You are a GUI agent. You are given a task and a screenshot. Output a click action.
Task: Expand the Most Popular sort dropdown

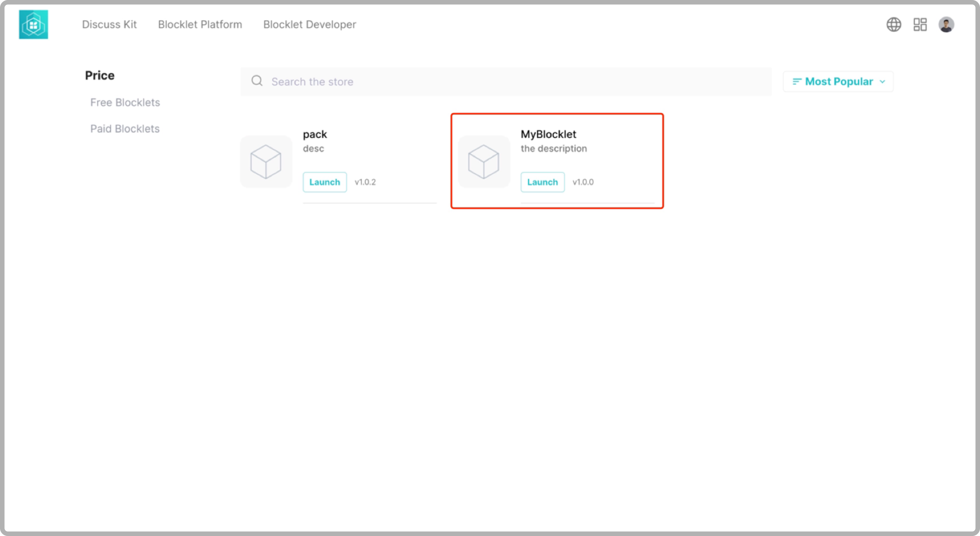coord(838,81)
